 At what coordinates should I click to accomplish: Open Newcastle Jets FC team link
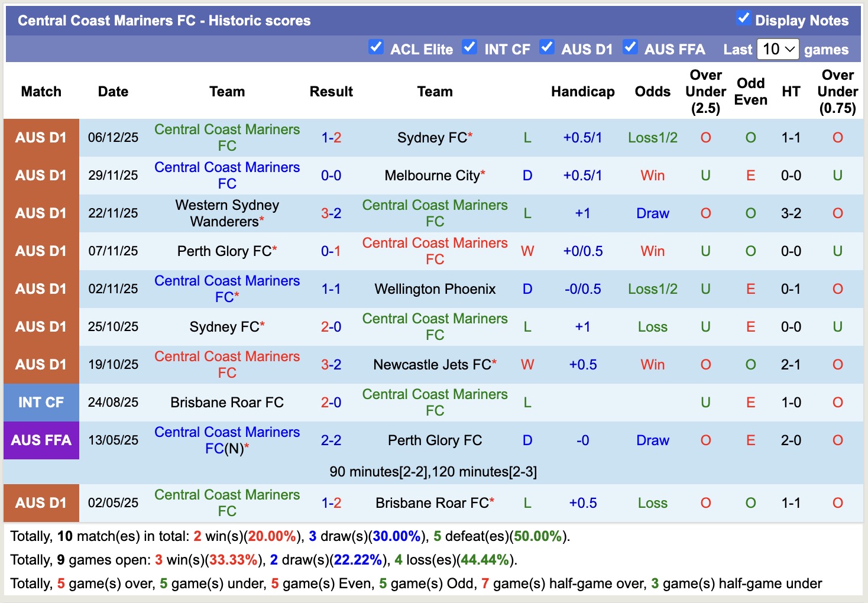(x=432, y=365)
